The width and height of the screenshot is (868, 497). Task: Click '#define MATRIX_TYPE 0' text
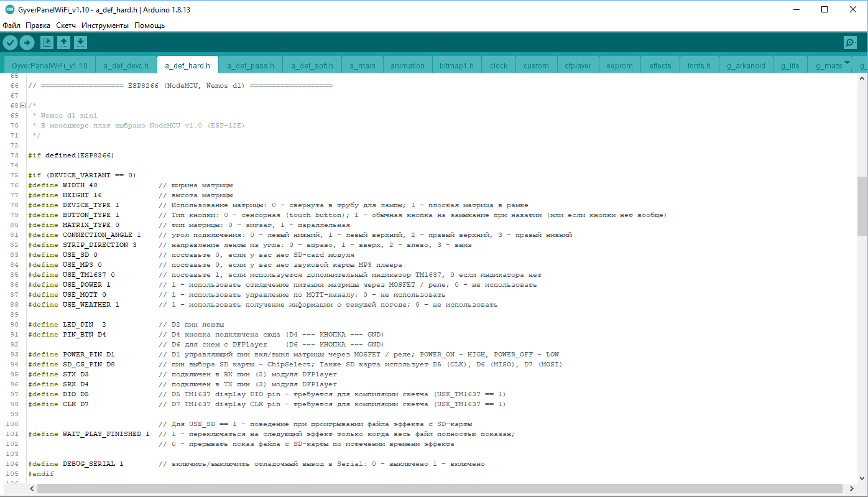[x=74, y=225]
